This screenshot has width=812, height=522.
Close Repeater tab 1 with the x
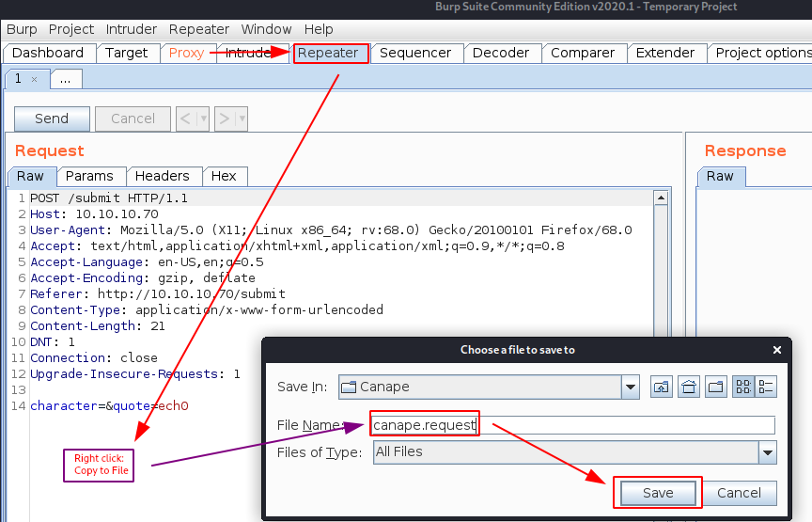pyautogui.click(x=34, y=79)
